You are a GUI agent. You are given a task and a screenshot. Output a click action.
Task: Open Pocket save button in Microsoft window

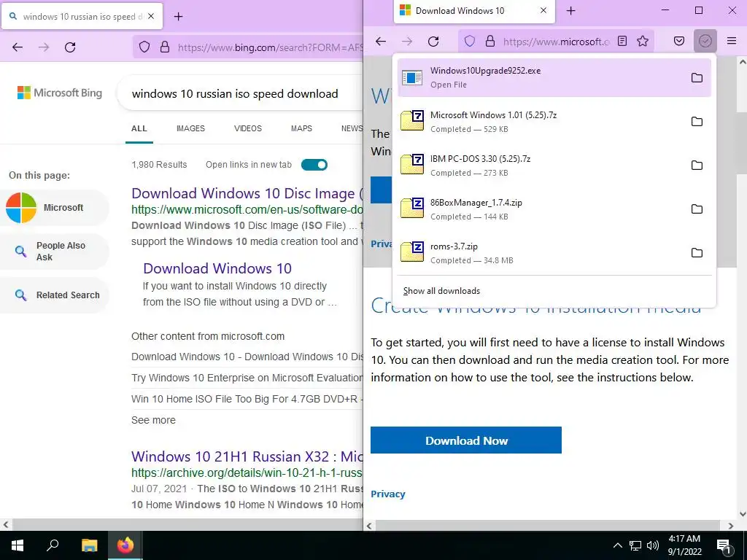tap(679, 42)
